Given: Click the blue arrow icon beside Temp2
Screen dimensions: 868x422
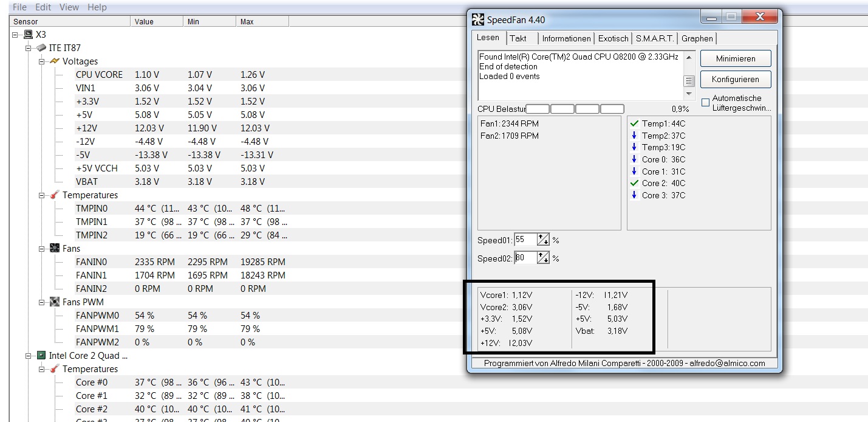Looking at the screenshot, I should click(x=635, y=135).
